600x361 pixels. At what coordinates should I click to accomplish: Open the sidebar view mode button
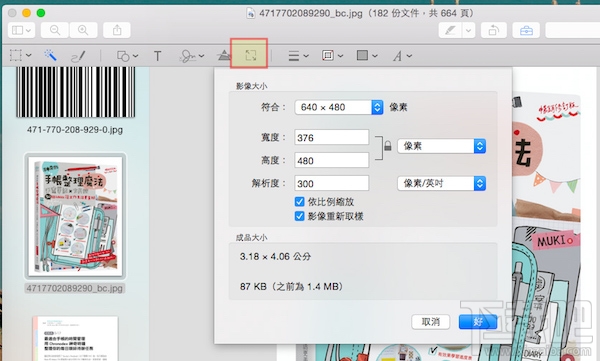[21, 30]
